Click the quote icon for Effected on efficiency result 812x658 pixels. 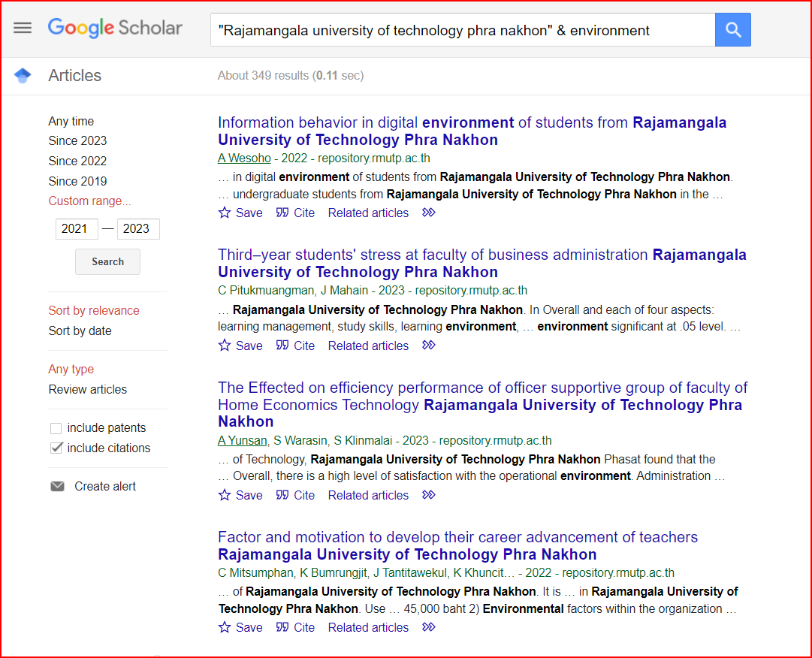282,495
